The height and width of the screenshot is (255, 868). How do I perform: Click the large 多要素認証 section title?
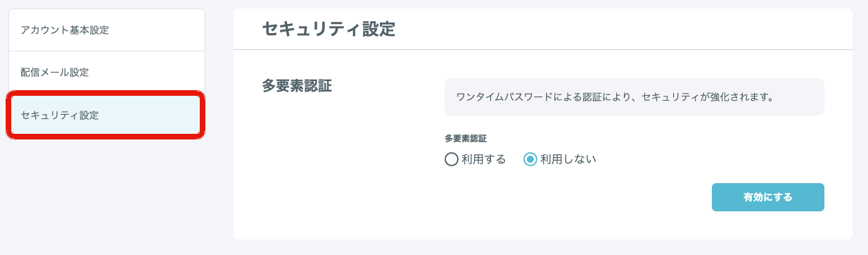(x=297, y=86)
